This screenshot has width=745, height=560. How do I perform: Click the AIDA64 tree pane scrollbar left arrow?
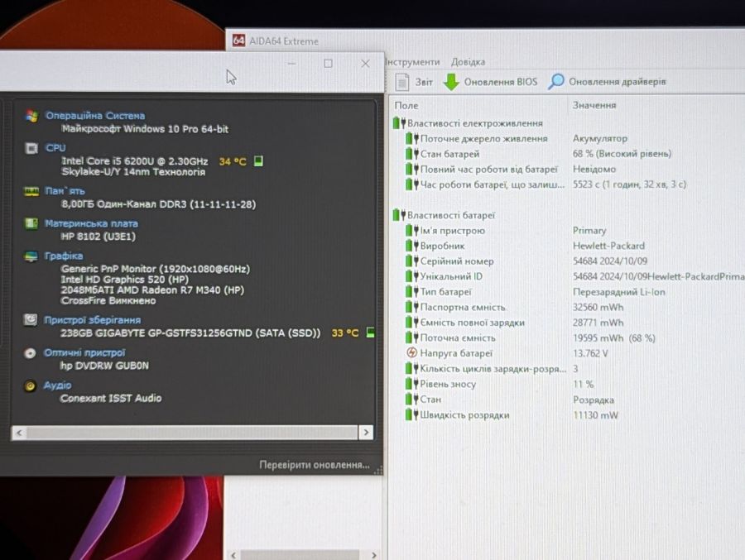click(x=233, y=555)
